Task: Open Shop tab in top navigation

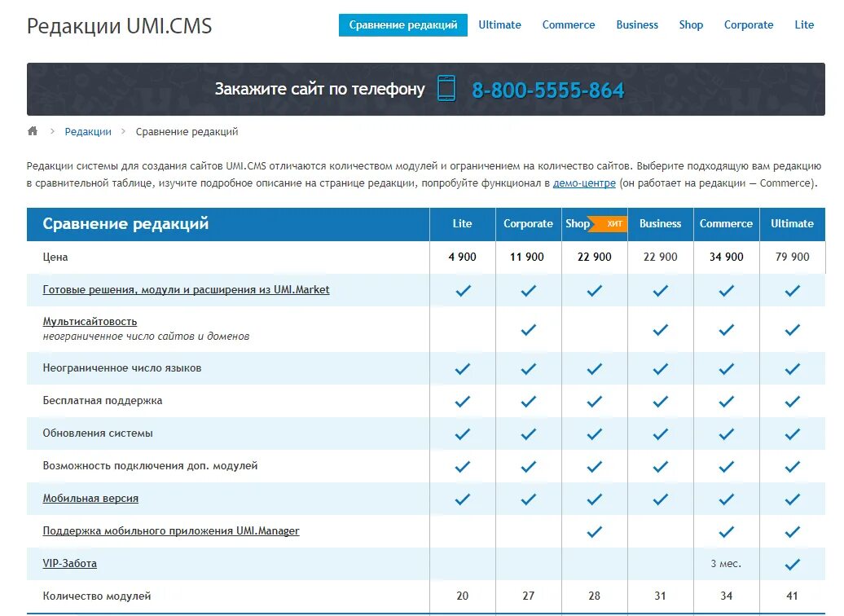Action: (691, 24)
